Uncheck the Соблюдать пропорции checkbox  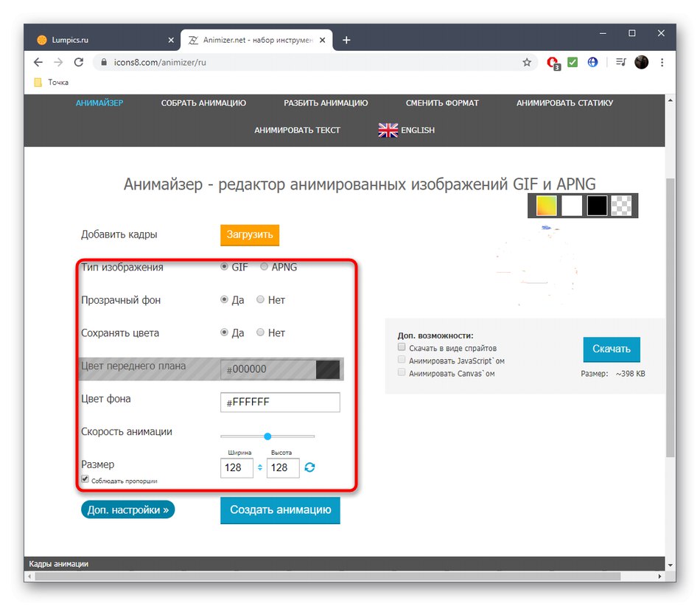click(84, 478)
